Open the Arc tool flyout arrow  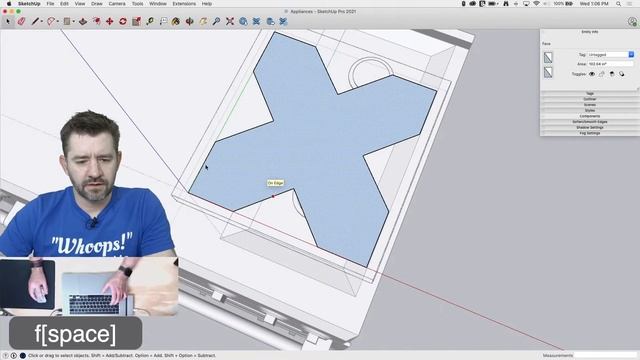[58, 22]
